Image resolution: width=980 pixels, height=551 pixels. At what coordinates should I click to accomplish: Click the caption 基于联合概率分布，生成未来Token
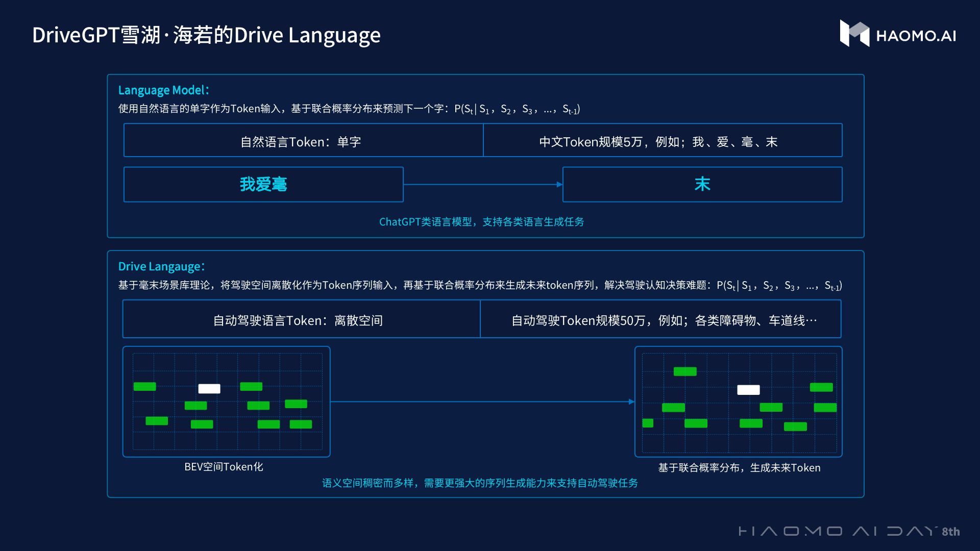click(739, 467)
